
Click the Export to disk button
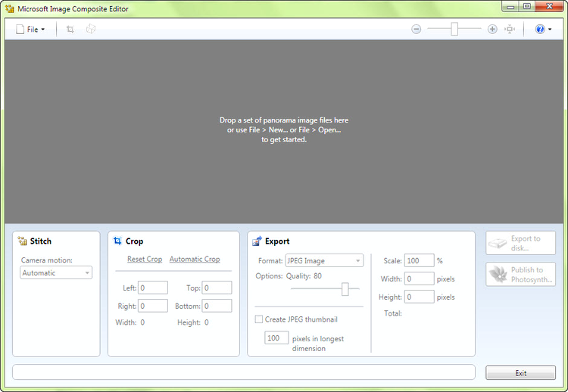[x=520, y=243]
